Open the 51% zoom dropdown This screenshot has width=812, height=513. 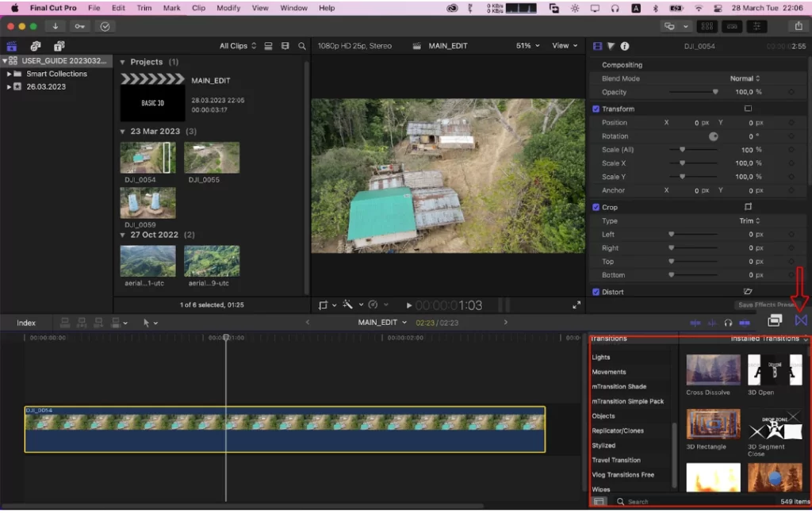(527, 45)
